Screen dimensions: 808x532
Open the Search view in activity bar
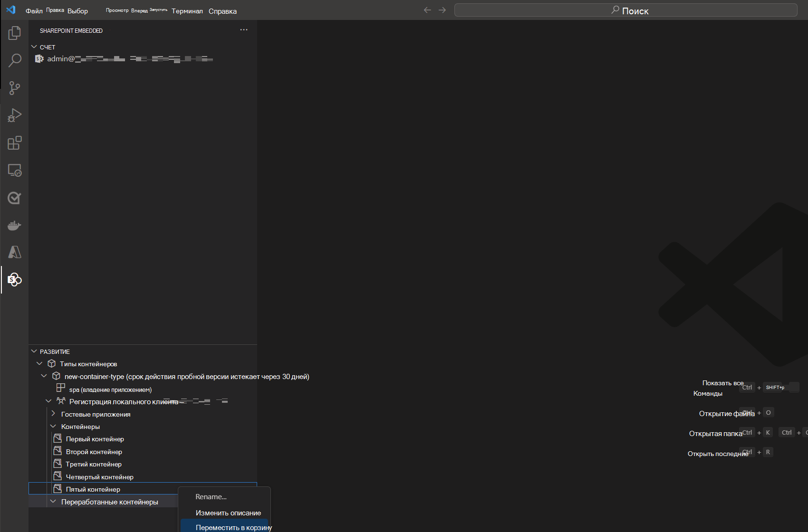point(15,60)
